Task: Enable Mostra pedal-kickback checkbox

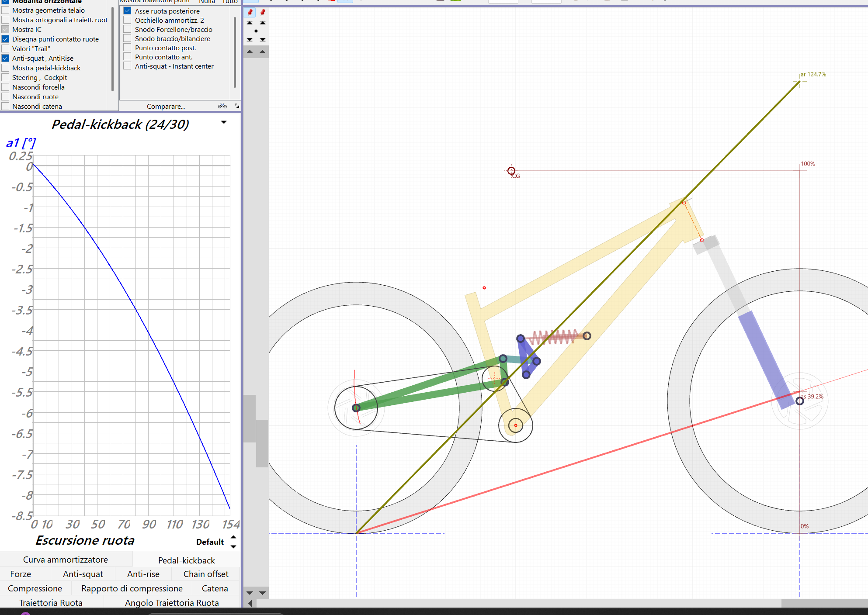Action: pyautogui.click(x=6, y=68)
